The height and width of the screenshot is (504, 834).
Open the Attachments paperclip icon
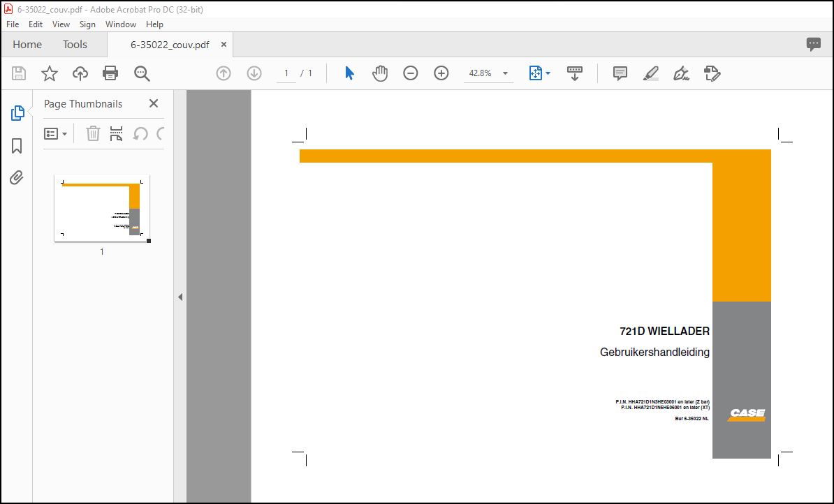[x=17, y=177]
